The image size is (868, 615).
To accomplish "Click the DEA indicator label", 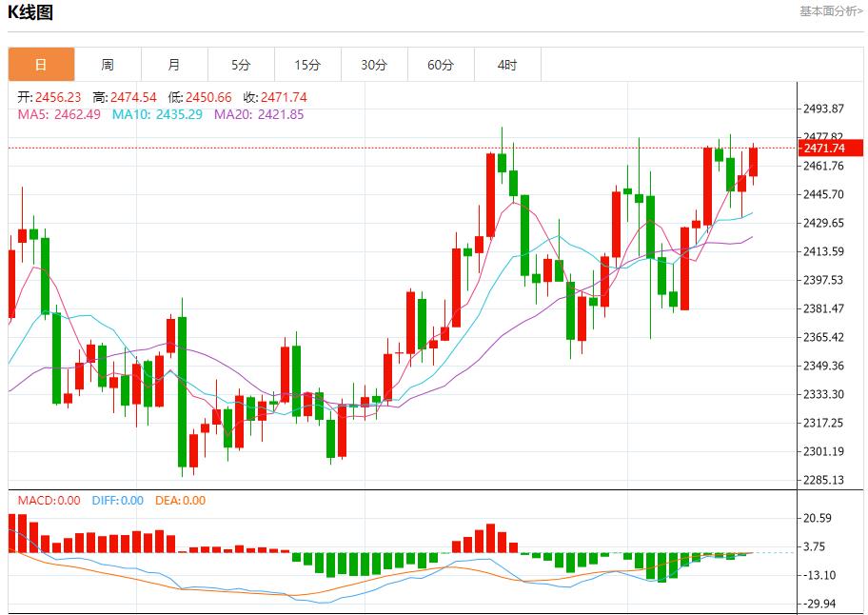I will 180,500.
